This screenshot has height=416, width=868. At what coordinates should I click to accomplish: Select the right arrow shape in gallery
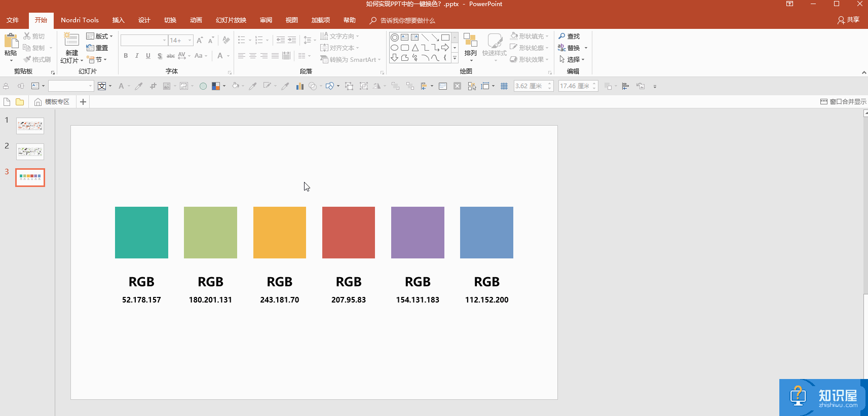point(445,48)
